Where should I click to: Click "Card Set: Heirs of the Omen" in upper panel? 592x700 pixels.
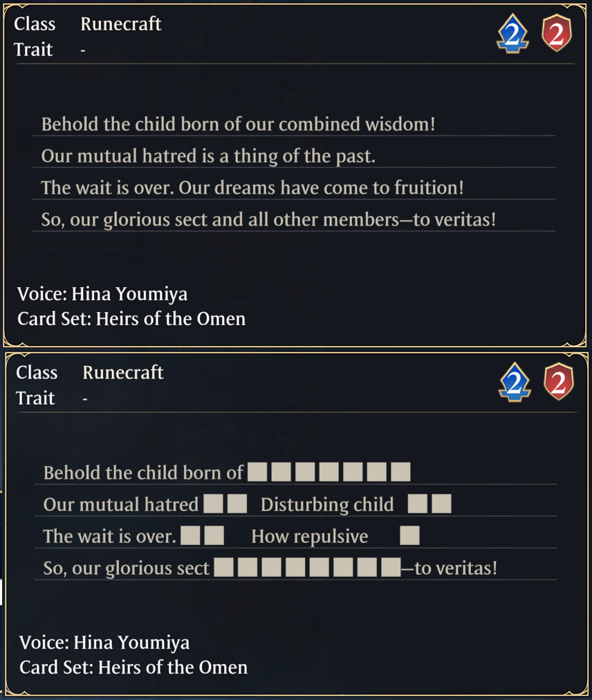coord(131,319)
